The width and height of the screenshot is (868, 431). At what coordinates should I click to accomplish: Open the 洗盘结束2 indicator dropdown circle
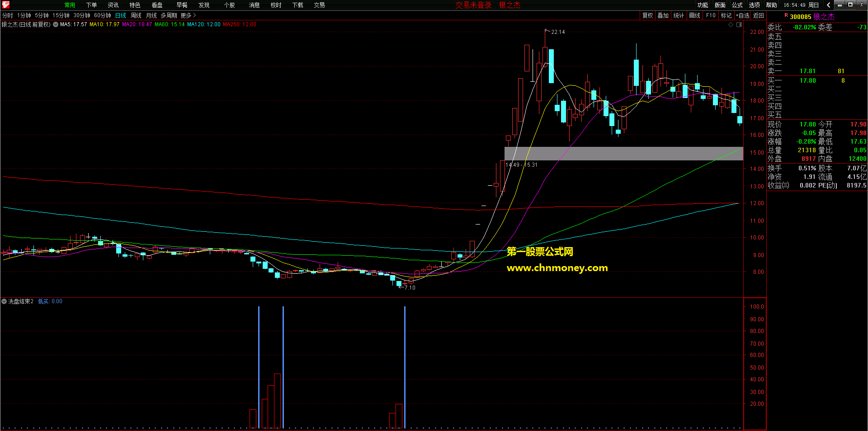[x=4, y=301]
